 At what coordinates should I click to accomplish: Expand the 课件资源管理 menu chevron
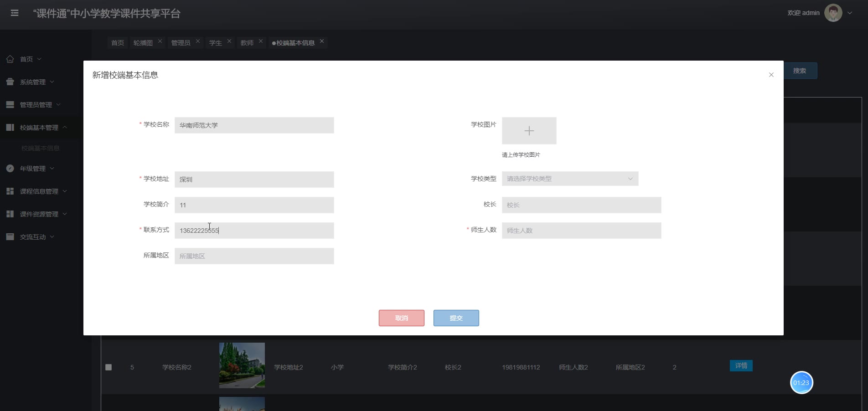coord(65,214)
